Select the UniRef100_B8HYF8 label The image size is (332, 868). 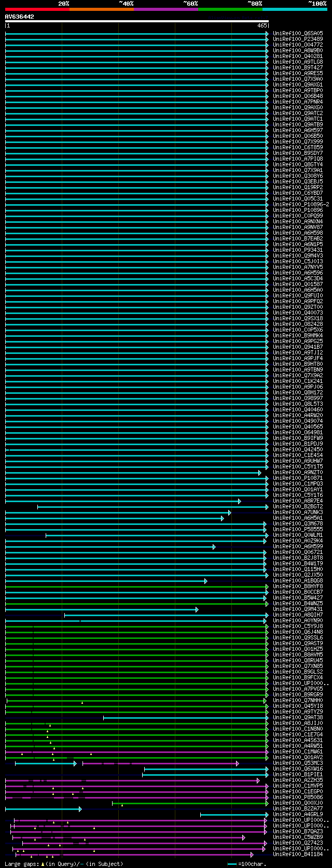tap(298, 586)
